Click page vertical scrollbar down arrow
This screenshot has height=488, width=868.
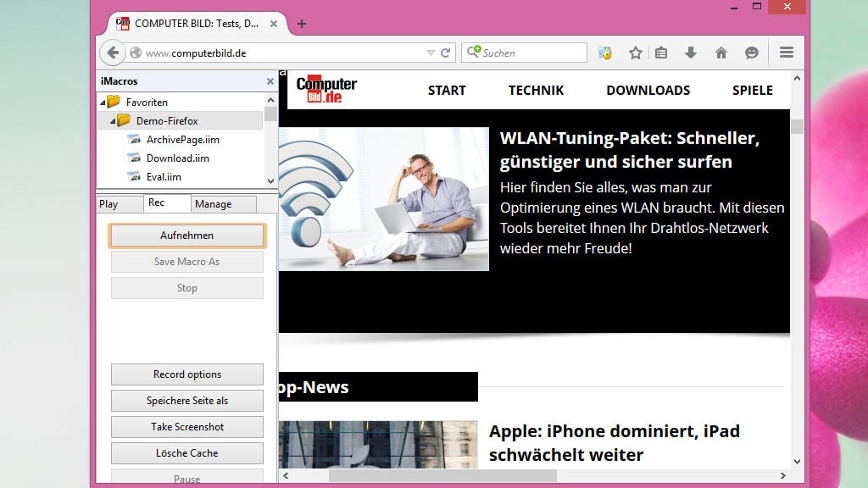pos(797,462)
